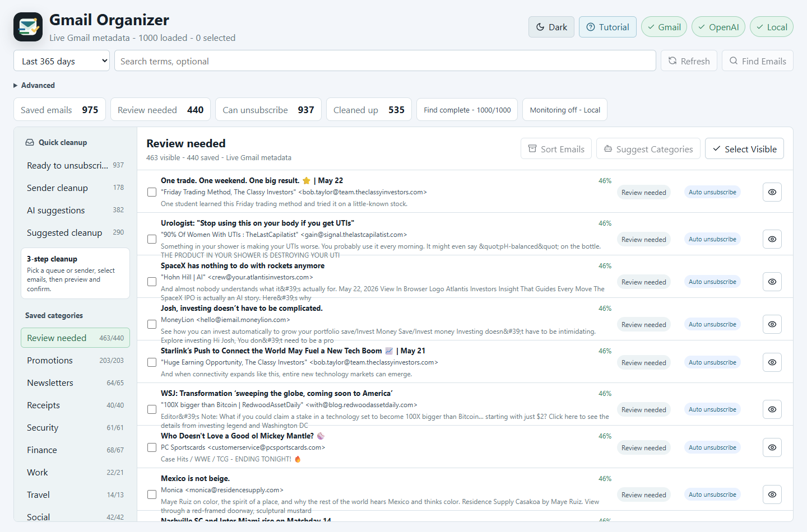Open Cleaned up 535 stat card

tap(369, 110)
